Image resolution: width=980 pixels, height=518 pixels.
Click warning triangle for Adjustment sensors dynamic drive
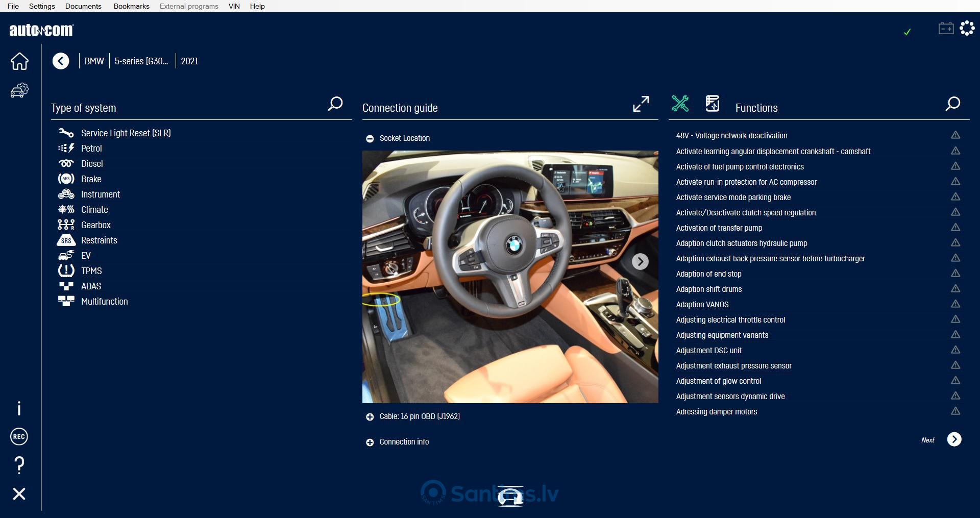click(x=955, y=396)
